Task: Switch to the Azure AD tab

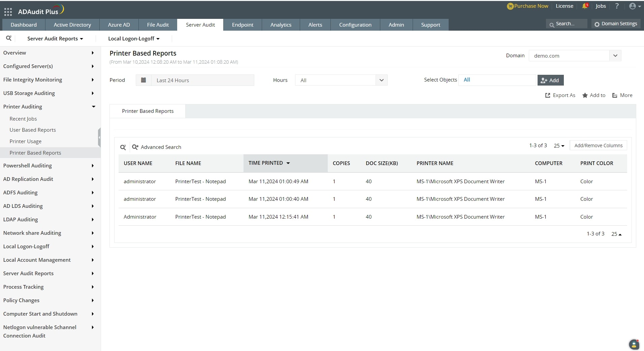Action: click(x=119, y=25)
